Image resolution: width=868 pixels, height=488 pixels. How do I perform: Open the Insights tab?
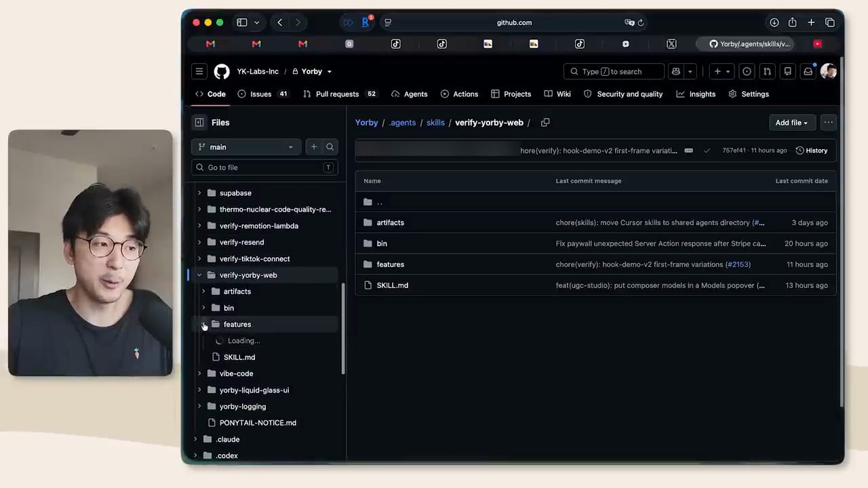point(696,94)
